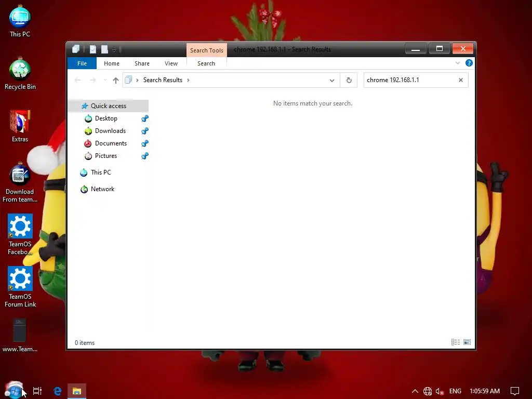532x399 pixels.
Task: Click pin icon beside Desktop
Action: coord(145,118)
